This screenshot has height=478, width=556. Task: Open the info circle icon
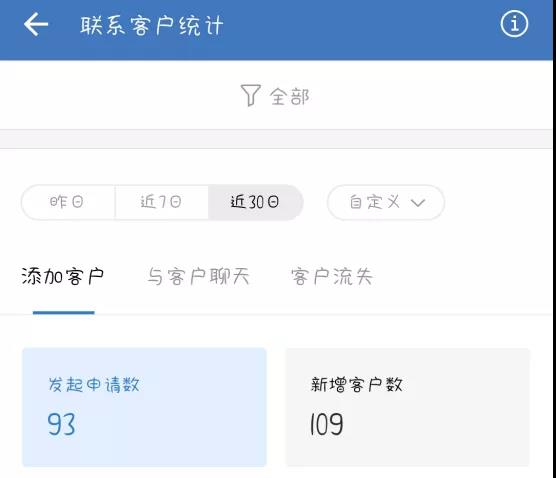[514, 24]
